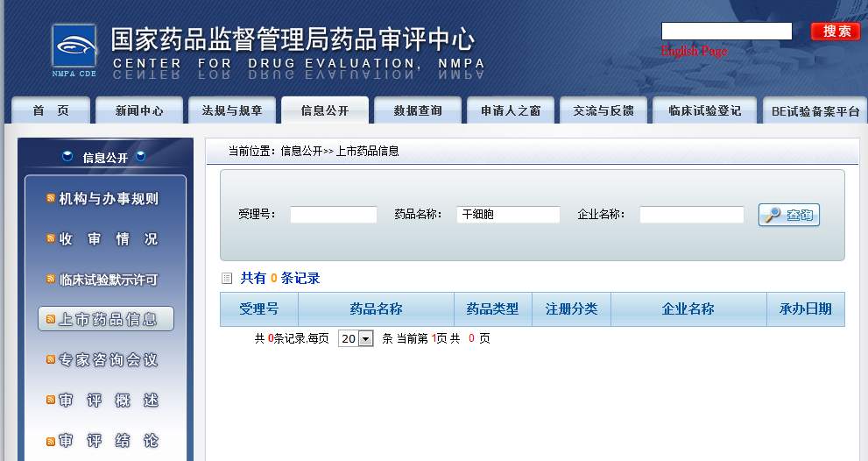Open 审评概述 in sidebar

pyautogui.click(x=109, y=400)
